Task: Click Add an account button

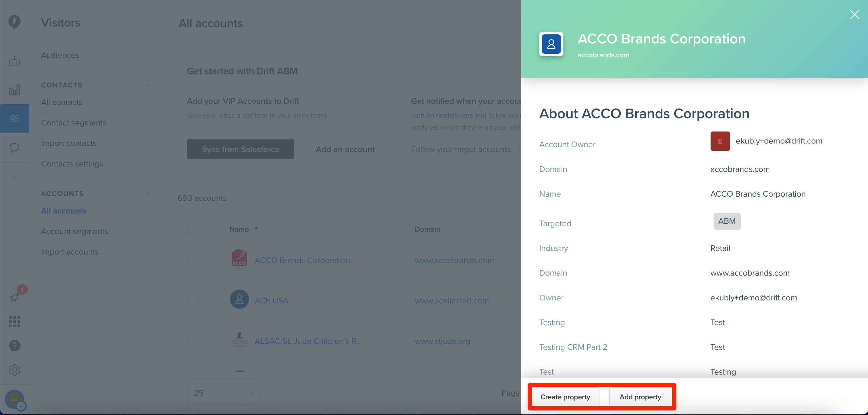Action: (x=345, y=149)
